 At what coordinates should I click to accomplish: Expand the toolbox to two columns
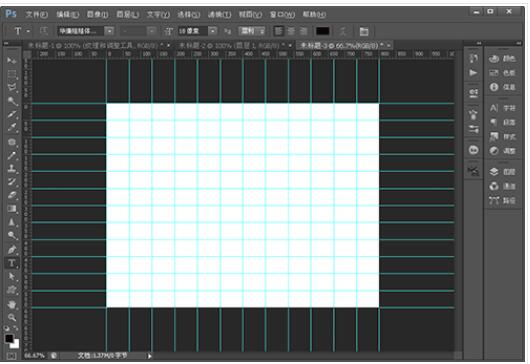click(x=6, y=43)
